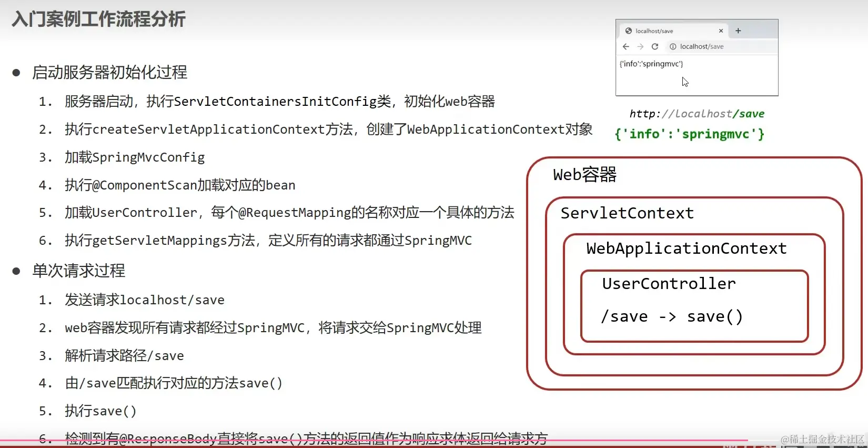Viewport: 868px width, 448px height.
Task: Click the 单次请求过程 bullet heading
Action: [78, 271]
